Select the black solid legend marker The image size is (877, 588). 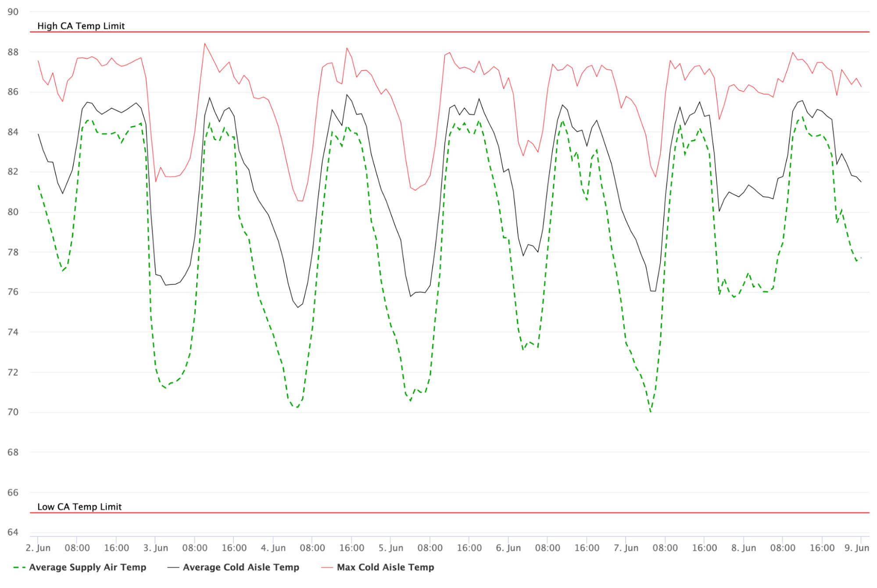173,567
